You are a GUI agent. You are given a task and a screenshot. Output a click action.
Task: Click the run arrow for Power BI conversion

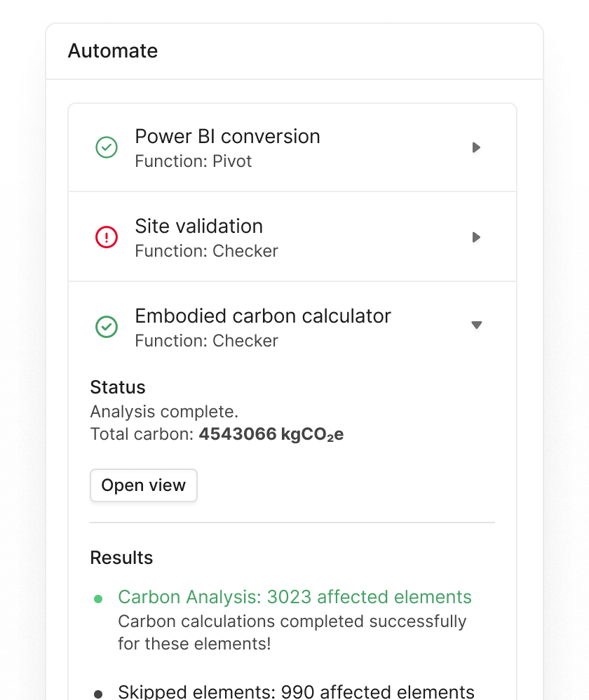point(476,147)
